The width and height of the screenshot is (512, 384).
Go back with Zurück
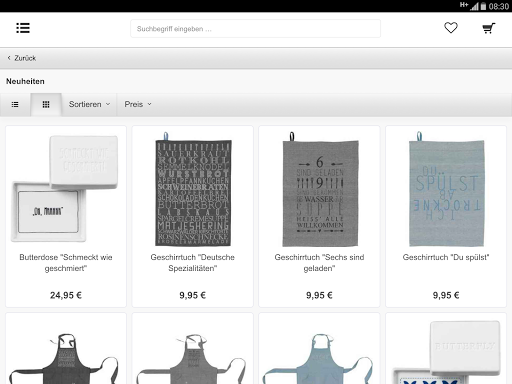[x=22, y=58]
